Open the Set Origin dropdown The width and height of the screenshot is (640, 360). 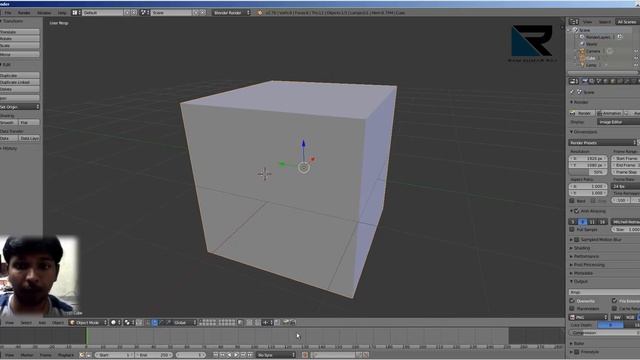coord(20,107)
